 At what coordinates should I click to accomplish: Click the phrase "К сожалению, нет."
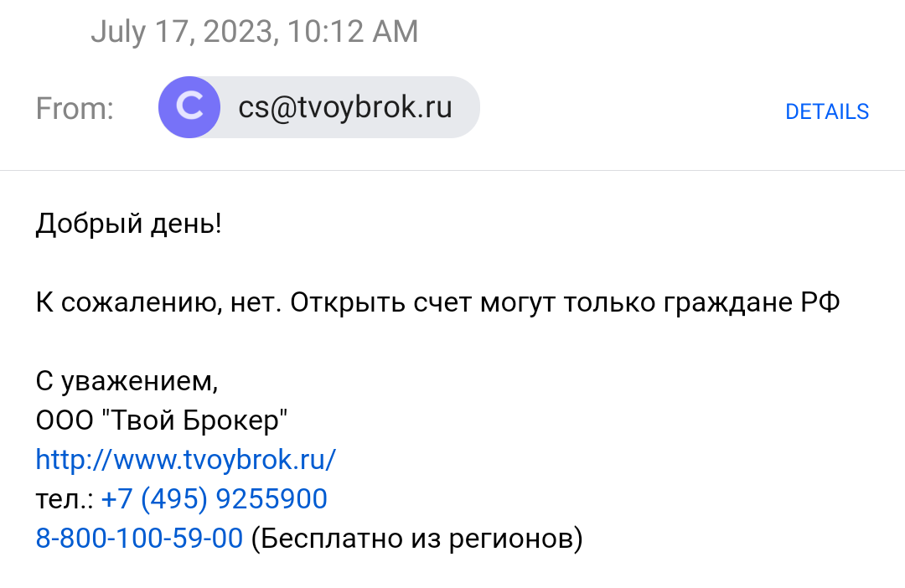pos(158,302)
